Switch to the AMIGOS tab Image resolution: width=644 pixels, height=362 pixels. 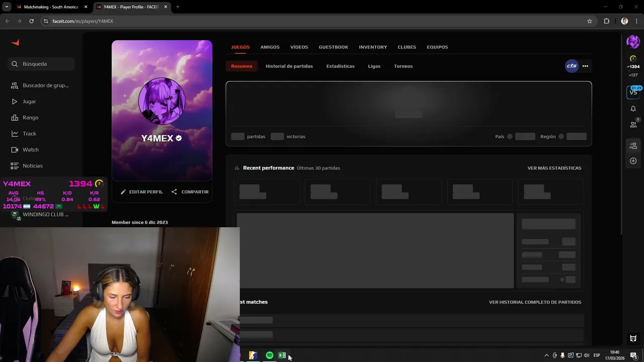[x=270, y=47]
